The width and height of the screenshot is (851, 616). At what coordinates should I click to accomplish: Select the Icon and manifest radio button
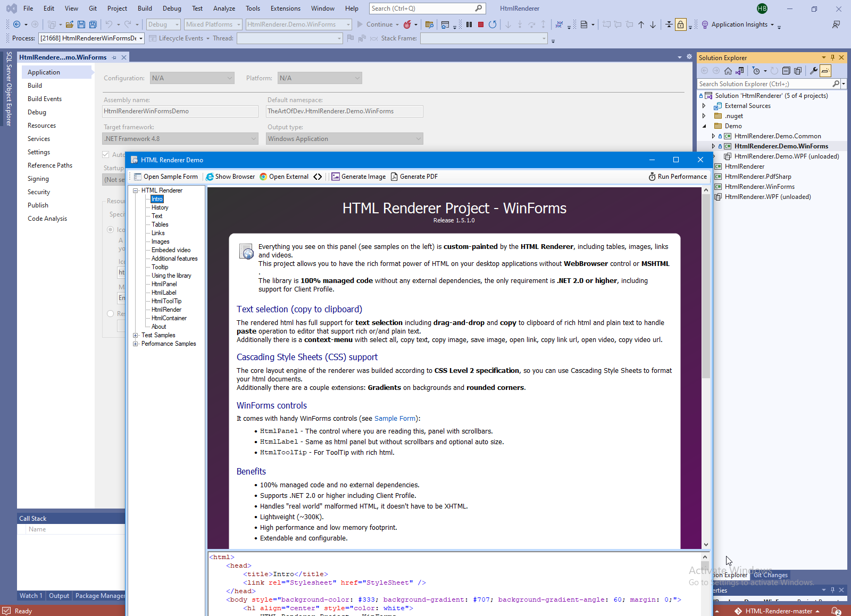coord(111,230)
